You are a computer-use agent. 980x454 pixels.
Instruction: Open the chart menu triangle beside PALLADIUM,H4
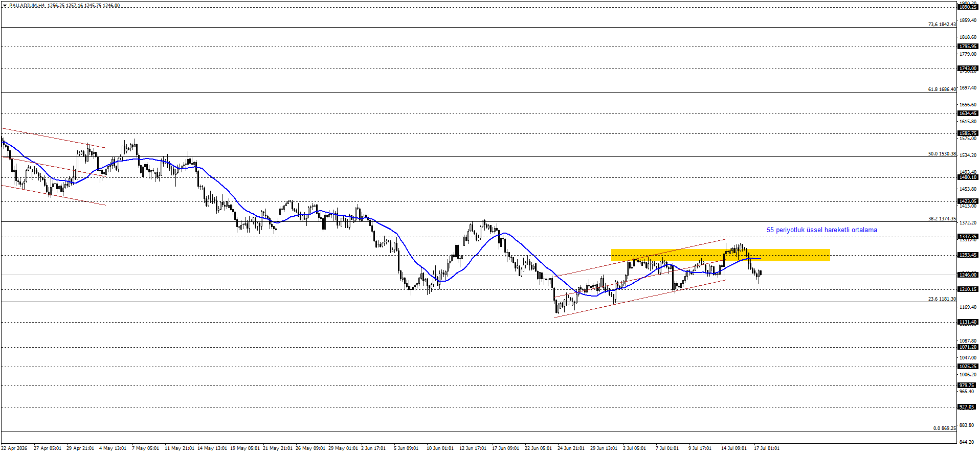pyautogui.click(x=5, y=6)
